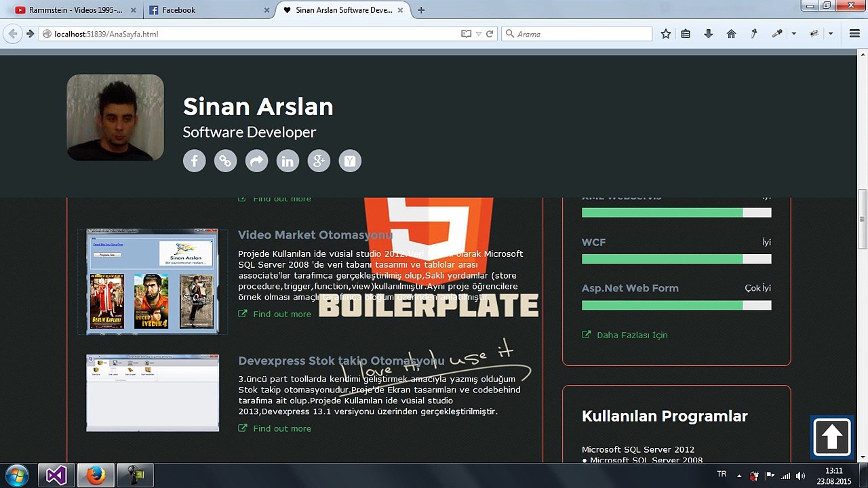Bookmark this page with the star icon
The height and width of the screenshot is (488, 868).
pos(666,34)
